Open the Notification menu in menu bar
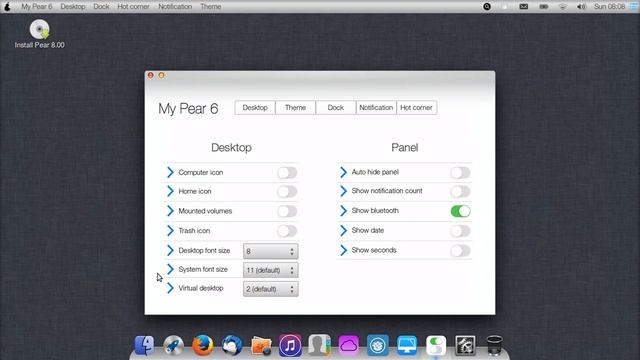 pyautogui.click(x=175, y=7)
